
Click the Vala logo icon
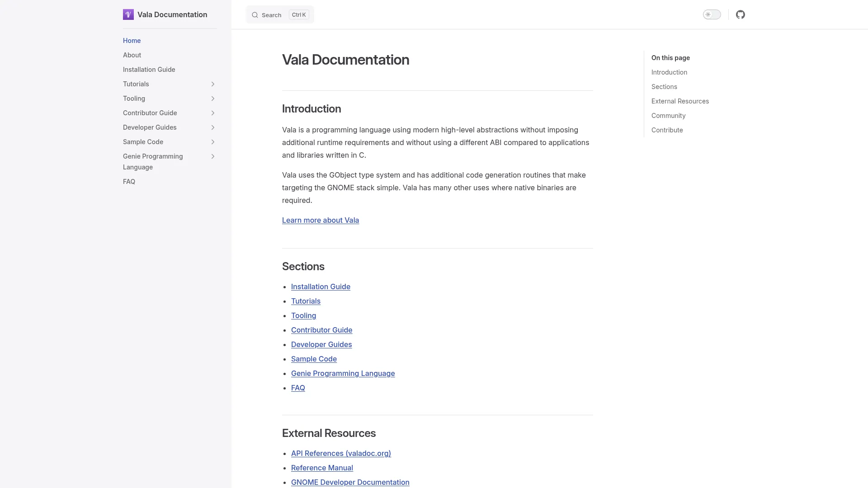click(128, 14)
